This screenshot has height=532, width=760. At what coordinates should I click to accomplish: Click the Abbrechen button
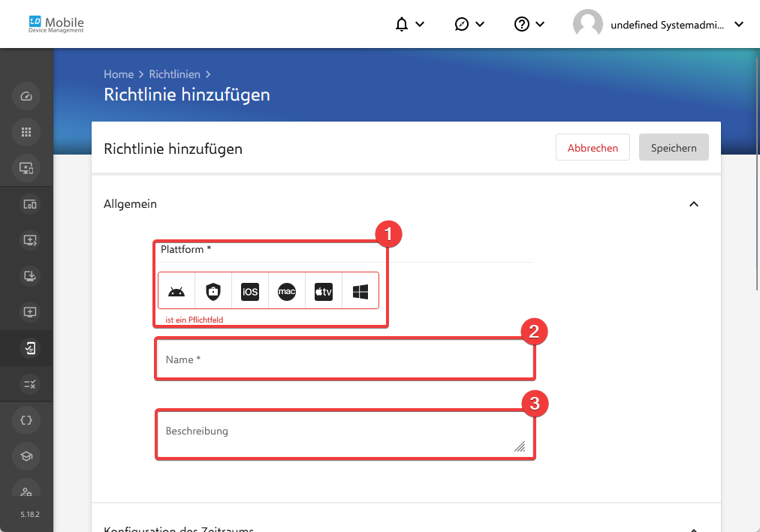[x=593, y=147]
